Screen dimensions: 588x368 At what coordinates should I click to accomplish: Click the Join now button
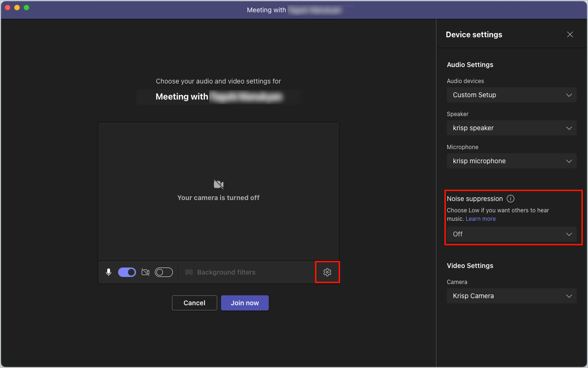(x=245, y=302)
